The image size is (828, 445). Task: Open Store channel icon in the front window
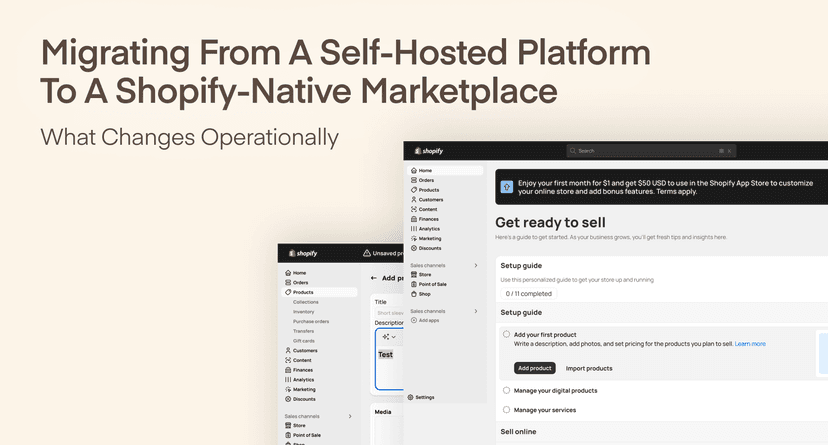(414, 274)
